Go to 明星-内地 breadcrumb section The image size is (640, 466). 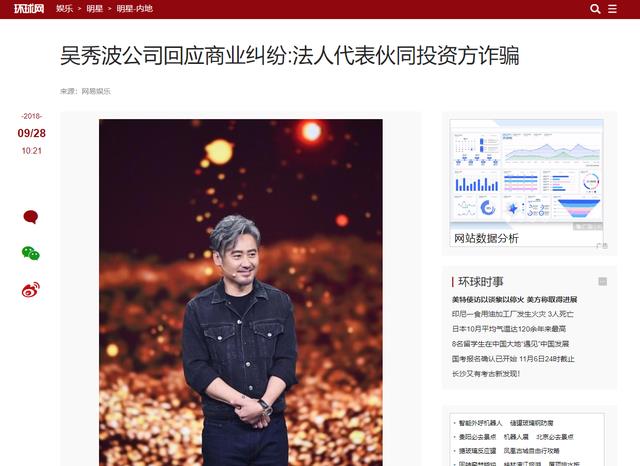click(x=134, y=9)
